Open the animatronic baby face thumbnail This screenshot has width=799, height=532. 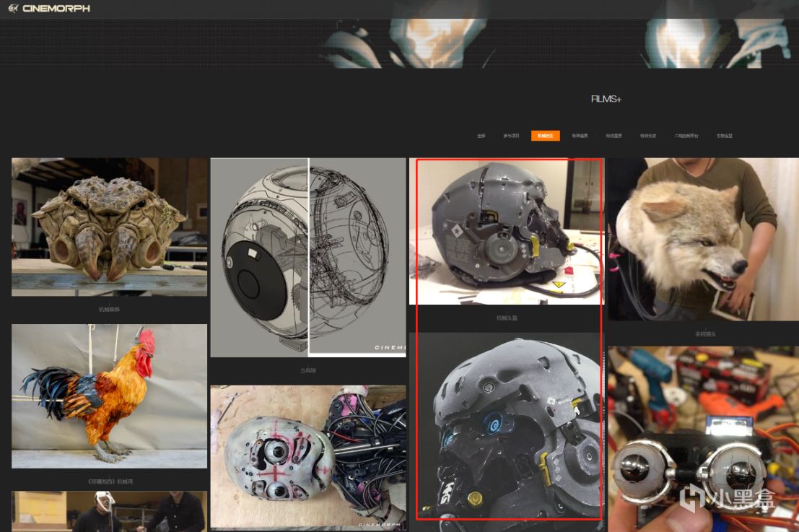point(308,457)
